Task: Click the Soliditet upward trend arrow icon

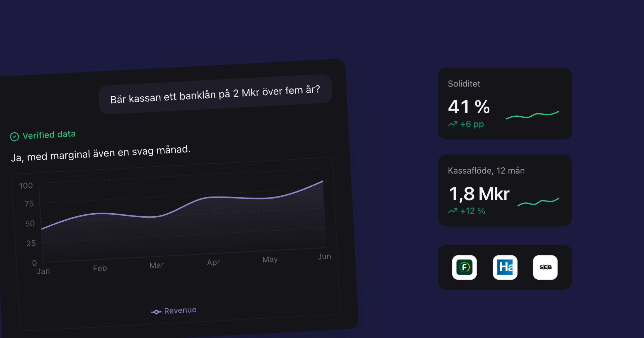Action: (x=453, y=124)
